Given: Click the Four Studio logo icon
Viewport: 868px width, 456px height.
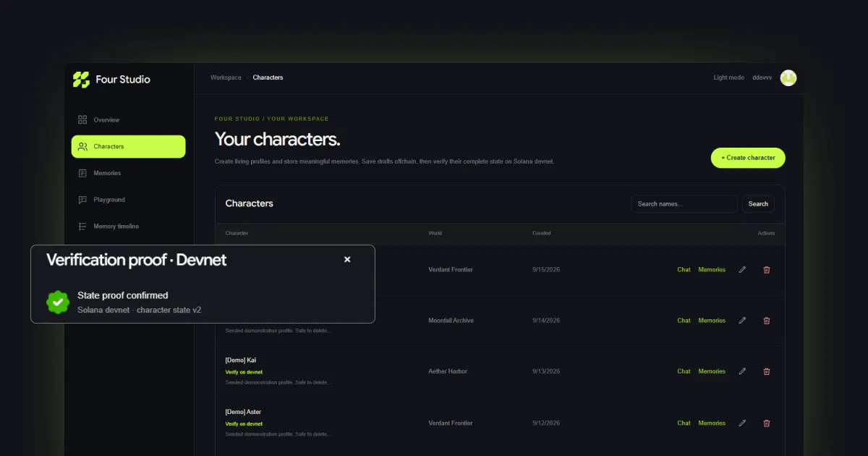Looking at the screenshot, I should pyautogui.click(x=81, y=80).
